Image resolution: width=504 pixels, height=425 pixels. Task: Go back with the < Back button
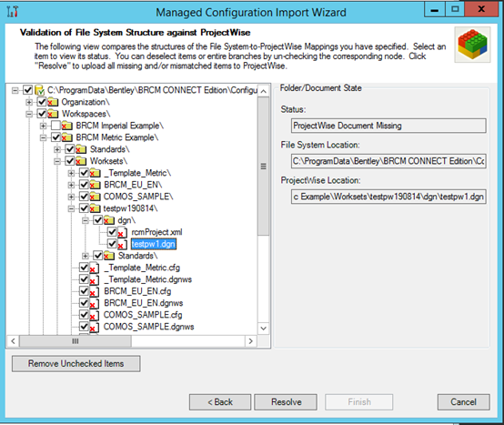pos(220,402)
